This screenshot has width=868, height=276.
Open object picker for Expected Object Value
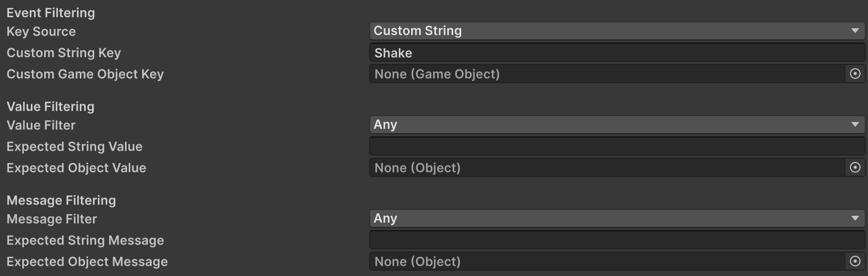[855, 168]
